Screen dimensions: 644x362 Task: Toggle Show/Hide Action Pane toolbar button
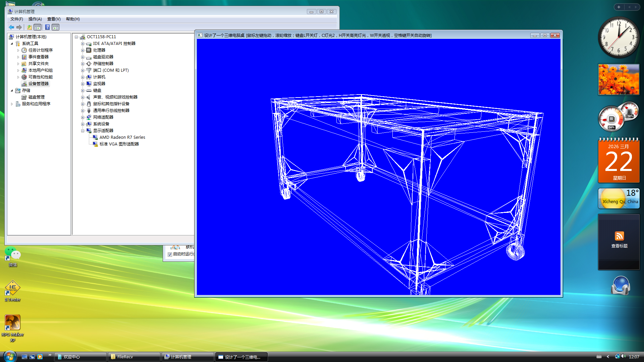pos(56,27)
